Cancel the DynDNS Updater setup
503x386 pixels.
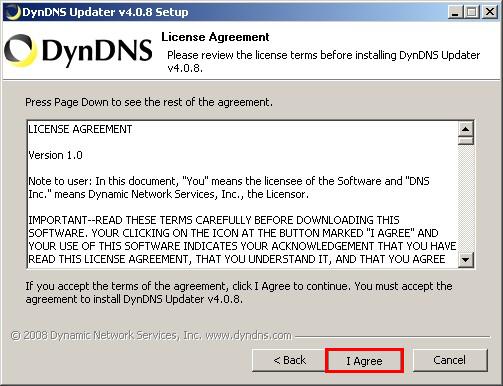click(450, 360)
